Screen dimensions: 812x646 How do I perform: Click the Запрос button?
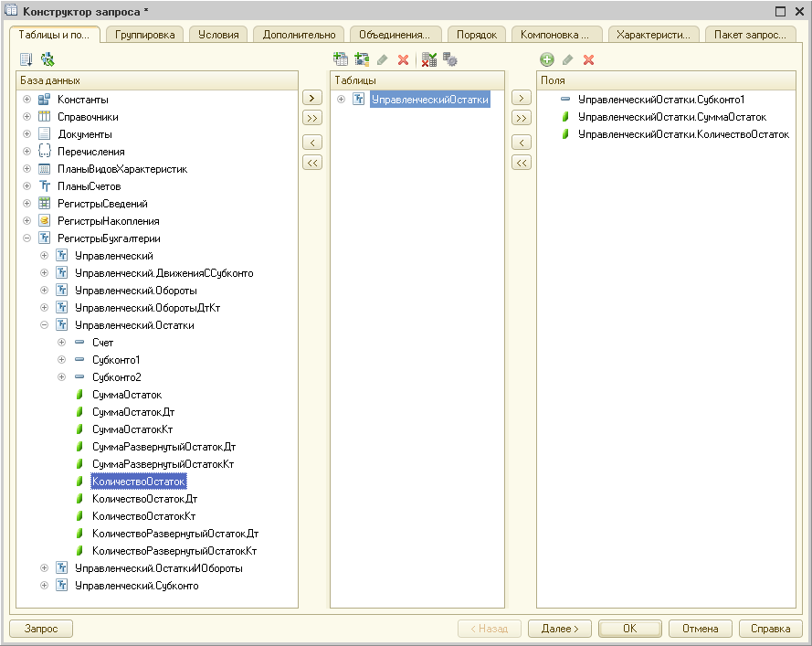41,629
